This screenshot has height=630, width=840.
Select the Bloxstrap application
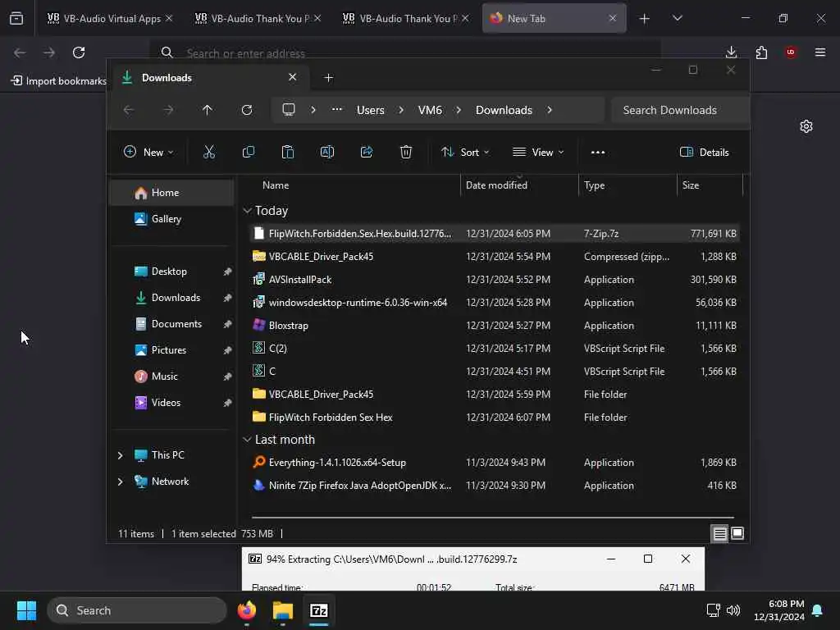(494, 326)
